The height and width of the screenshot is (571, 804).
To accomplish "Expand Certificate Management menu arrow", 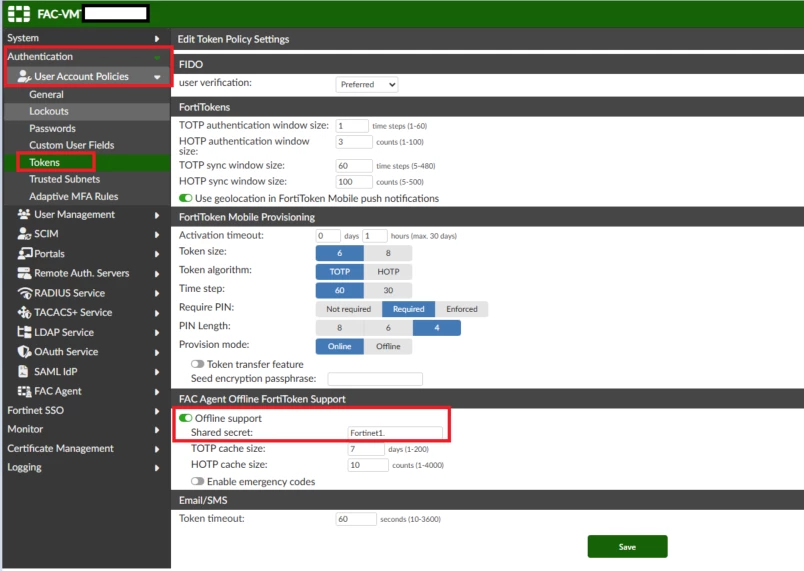I will tap(157, 449).
